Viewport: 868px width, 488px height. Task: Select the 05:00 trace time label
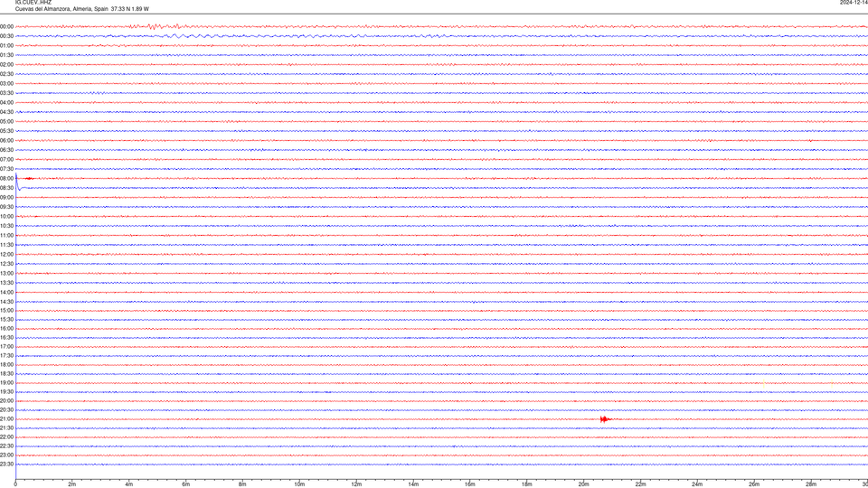click(x=6, y=122)
